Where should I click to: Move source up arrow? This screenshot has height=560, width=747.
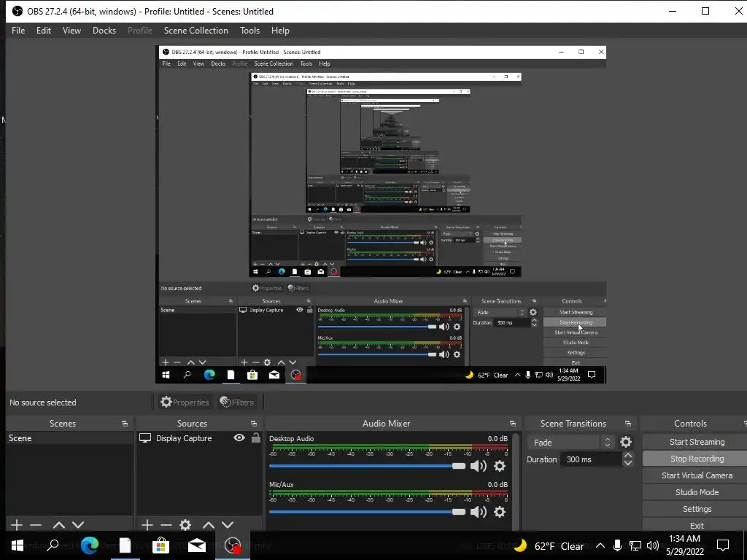(x=209, y=525)
